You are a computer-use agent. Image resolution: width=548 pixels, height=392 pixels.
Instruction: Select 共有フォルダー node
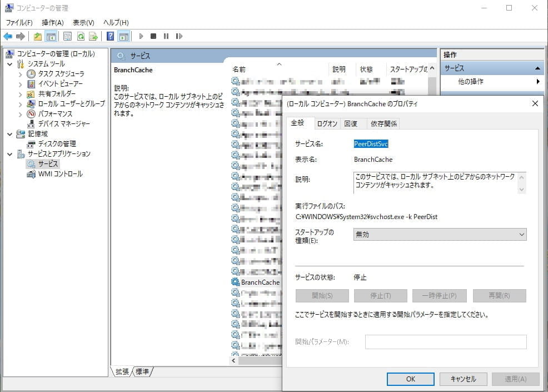click(57, 94)
